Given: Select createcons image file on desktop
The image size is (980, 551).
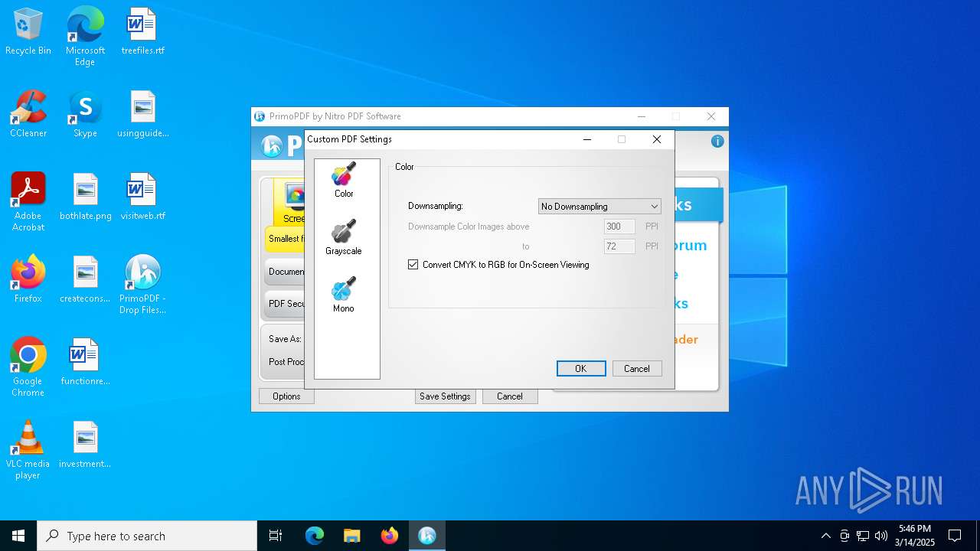Looking at the screenshot, I should tap(85, 279).
